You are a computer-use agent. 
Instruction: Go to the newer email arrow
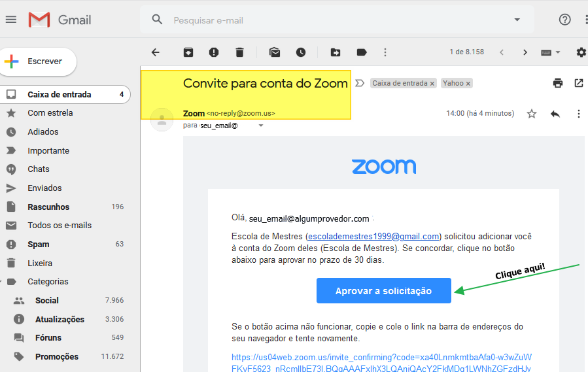[x=502, y=52]
